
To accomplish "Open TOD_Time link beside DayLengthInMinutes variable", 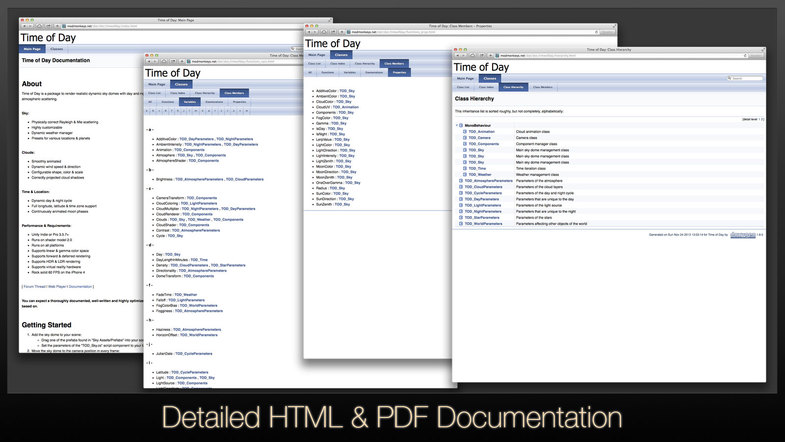I will pos(199,260).
